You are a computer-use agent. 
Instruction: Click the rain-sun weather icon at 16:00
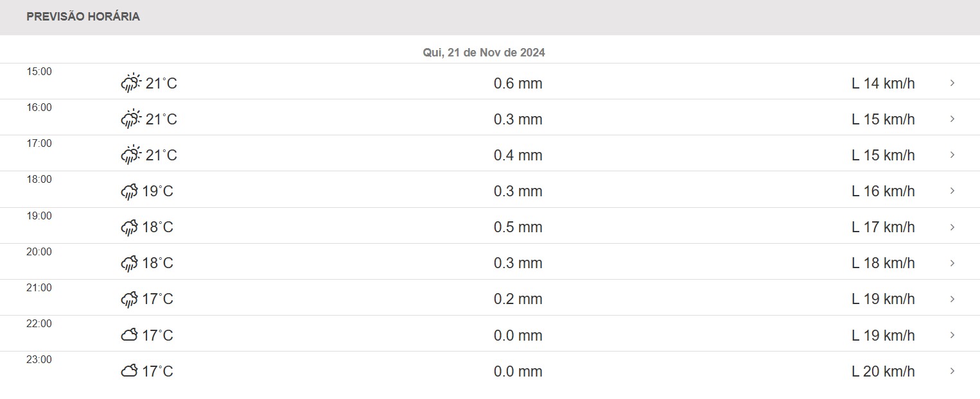(x=130, y=119)
